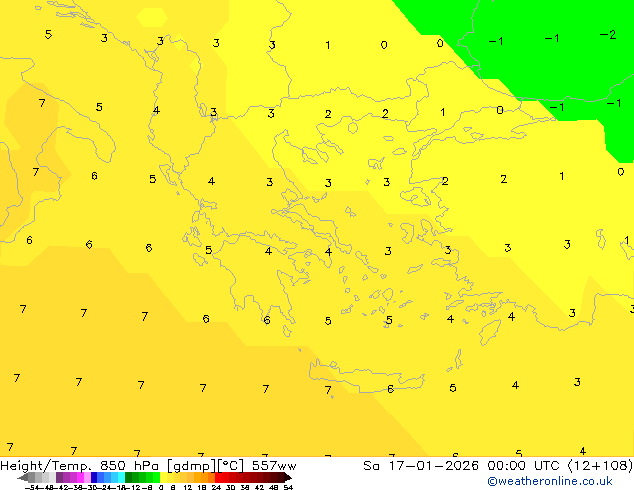Click the gray left arrow end of the legend
The image size is (634, 490).
pos(22,477)
